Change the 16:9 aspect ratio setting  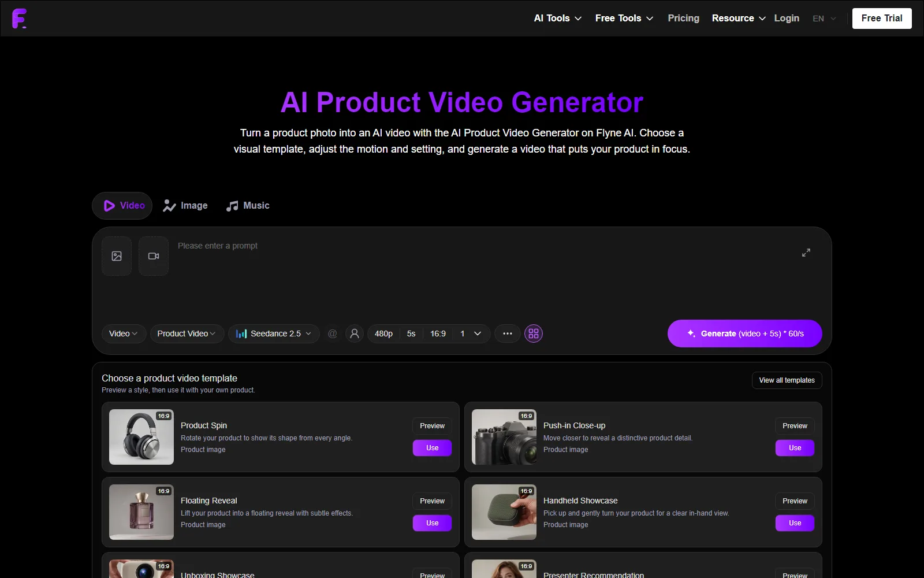coord(438,334)
